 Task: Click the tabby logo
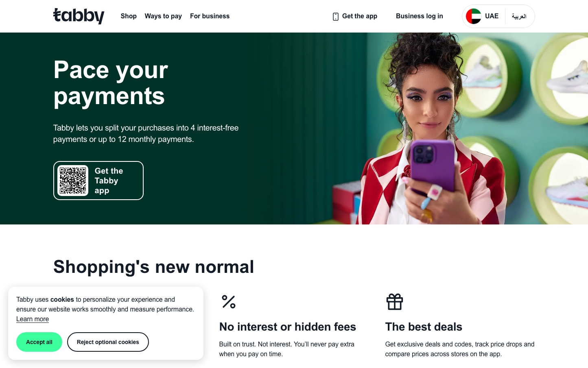[x=79, y=16]
